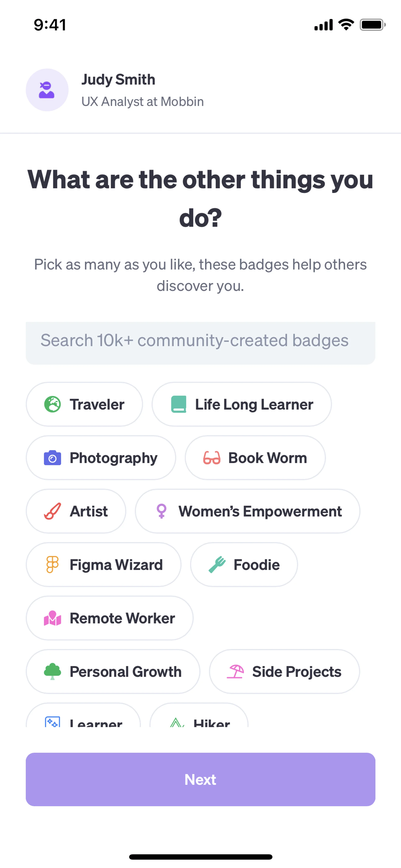Tap Judy Smith's profile avatar
401x868 pixels.
coord(47,90)
